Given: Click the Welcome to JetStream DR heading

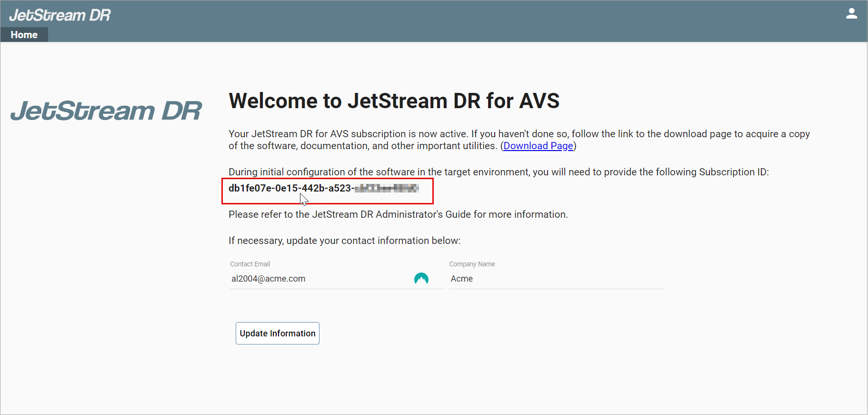Looking at the screenshot, I should (394, 101).
